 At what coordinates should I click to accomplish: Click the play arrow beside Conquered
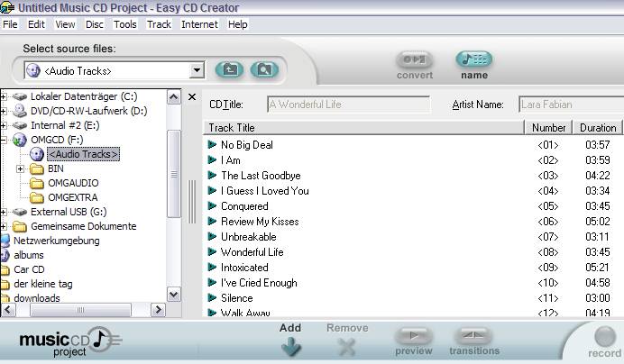click(212, 205)
